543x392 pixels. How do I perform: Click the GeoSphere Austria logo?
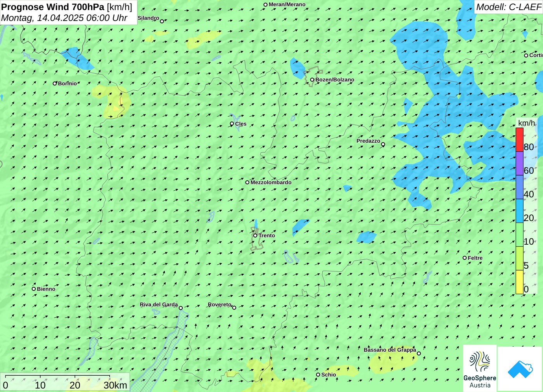pos(480,368)
